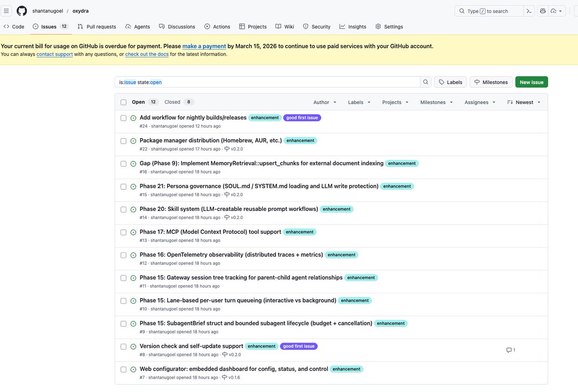Click the issue filter search field
Image resolution: width=578 pixels, height=392 pixels.
[x=267, y=82]
